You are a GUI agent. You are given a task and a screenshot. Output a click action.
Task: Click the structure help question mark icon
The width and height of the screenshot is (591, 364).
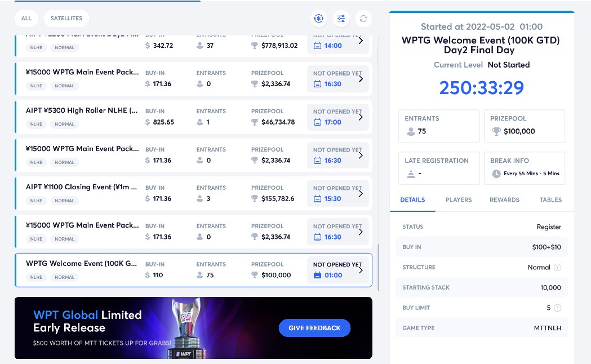pos(557,267)
